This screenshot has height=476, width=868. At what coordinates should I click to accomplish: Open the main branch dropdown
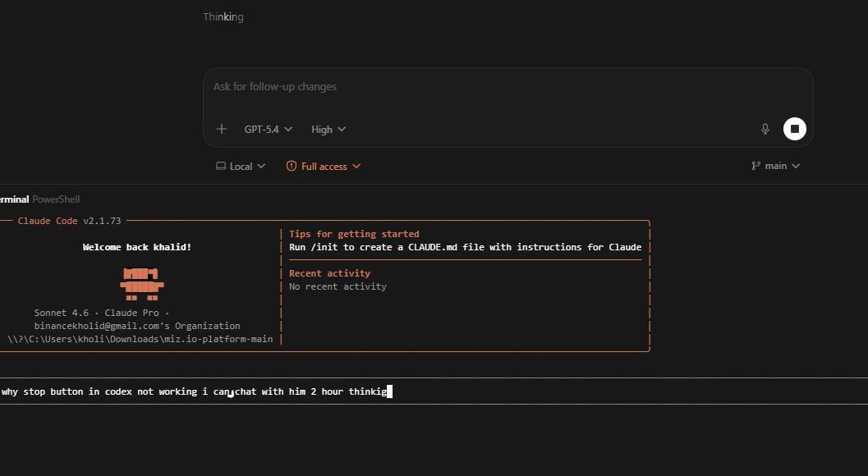pyautogui.click(x=775, y=166)
